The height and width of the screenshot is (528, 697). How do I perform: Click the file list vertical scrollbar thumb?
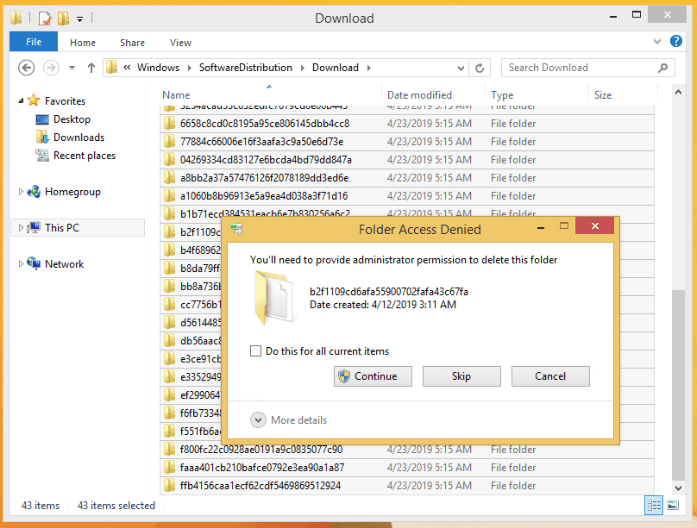(x=678, y=385)
